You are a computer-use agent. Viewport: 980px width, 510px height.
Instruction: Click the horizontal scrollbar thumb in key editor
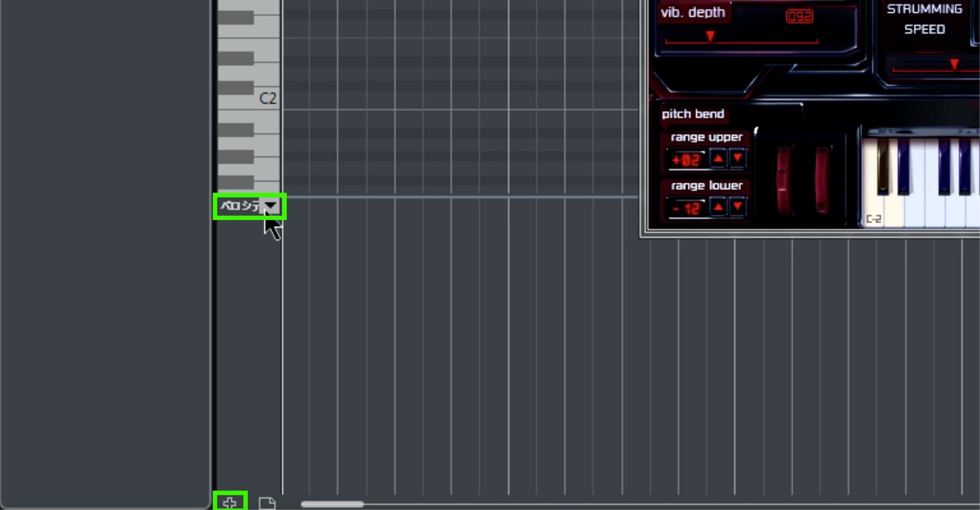(x=332, y=504)
